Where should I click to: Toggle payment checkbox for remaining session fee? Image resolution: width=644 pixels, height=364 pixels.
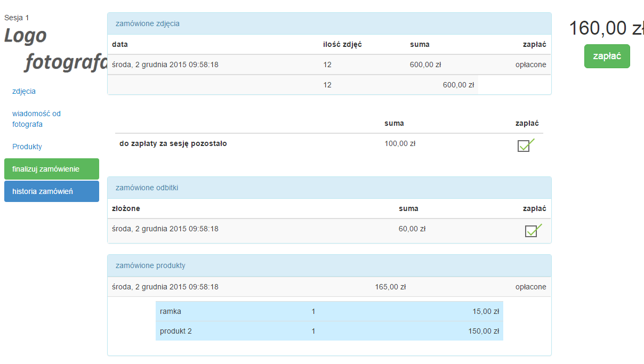524,146
